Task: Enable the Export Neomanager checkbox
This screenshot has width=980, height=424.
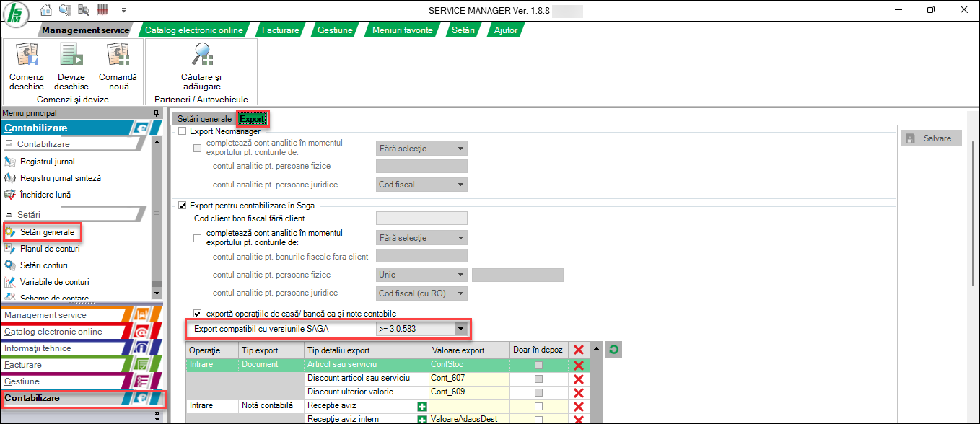Action: pos(183,131)
